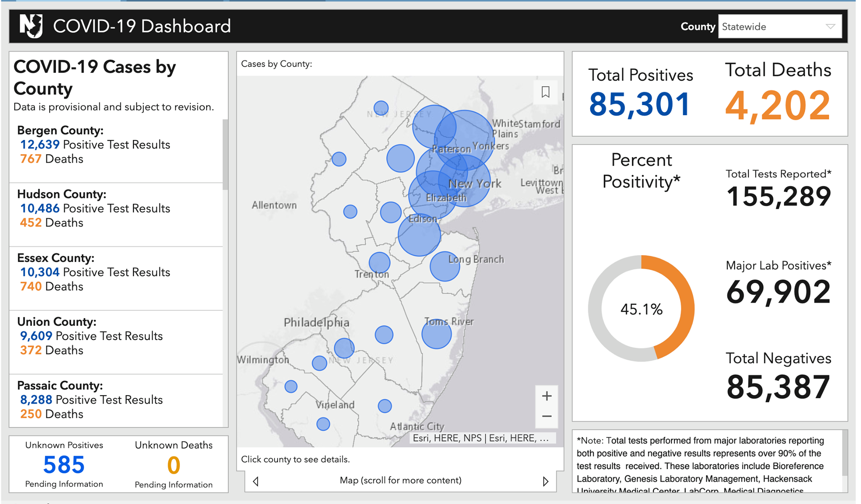This screenshot has height=504, width=861.
Task: Click the note panel scrollbar
Action: click(x=845, y=454)
